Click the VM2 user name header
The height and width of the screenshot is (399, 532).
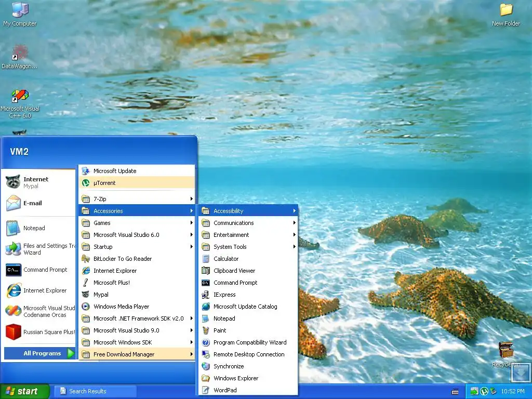pyautogui.click(x=19, y=152)
